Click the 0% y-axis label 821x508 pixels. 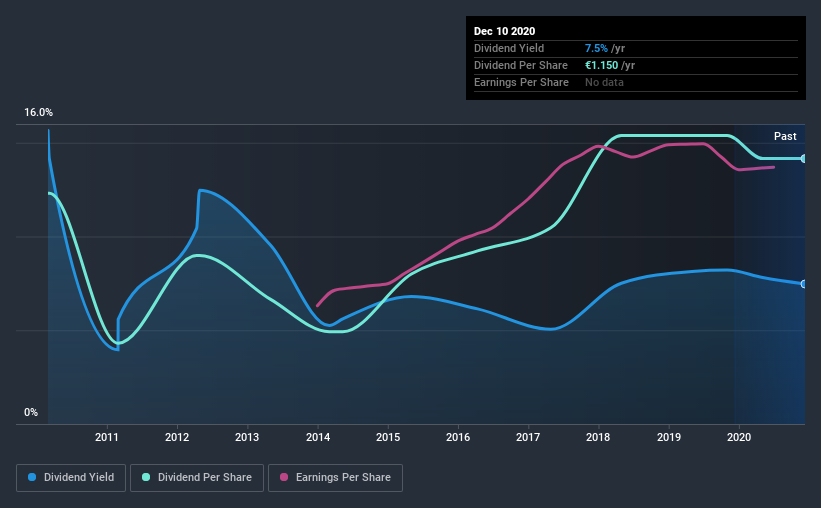31,413
